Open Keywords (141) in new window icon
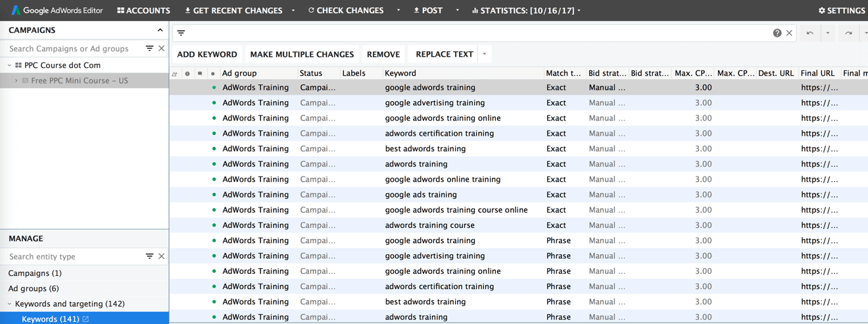This screenshot has width=868, height=324. point(85,319)
